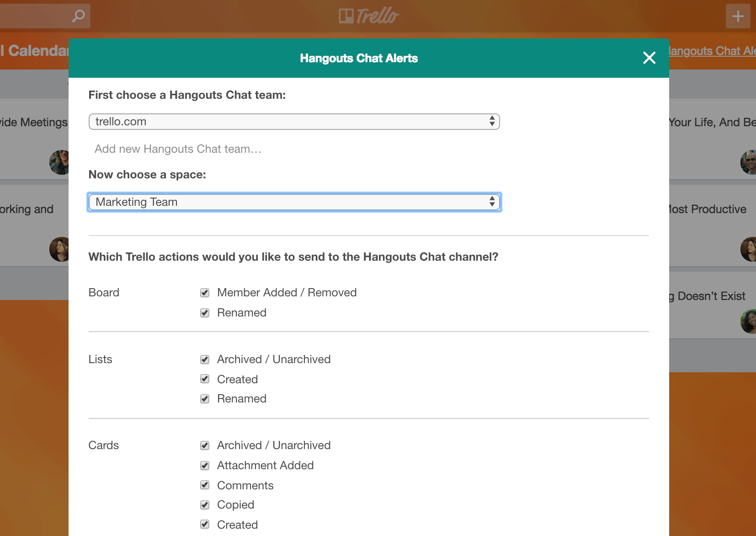Click the plus create button
This screenshot has width=756, height=536.
[738, 16]
